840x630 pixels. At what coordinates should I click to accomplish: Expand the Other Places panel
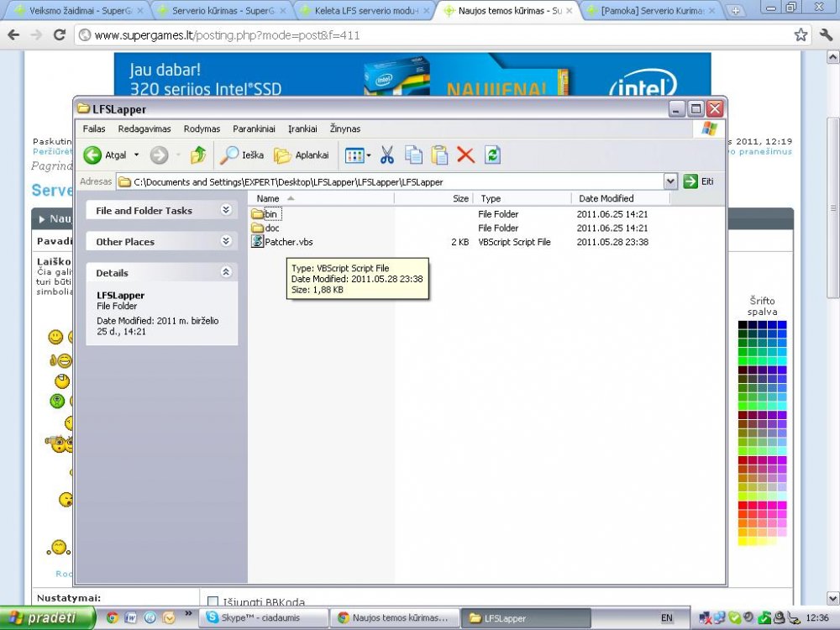click(x=225, y=241)
